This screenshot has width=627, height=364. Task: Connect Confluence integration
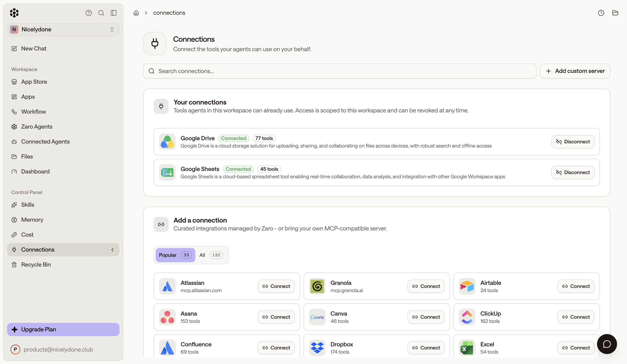[276, 348]
